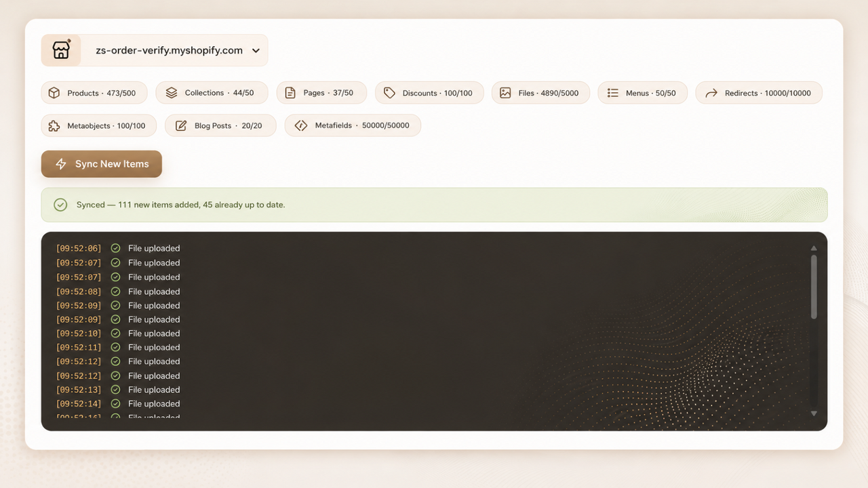
Task: Click the Redirects arrow icon
Action: [711, 93]
